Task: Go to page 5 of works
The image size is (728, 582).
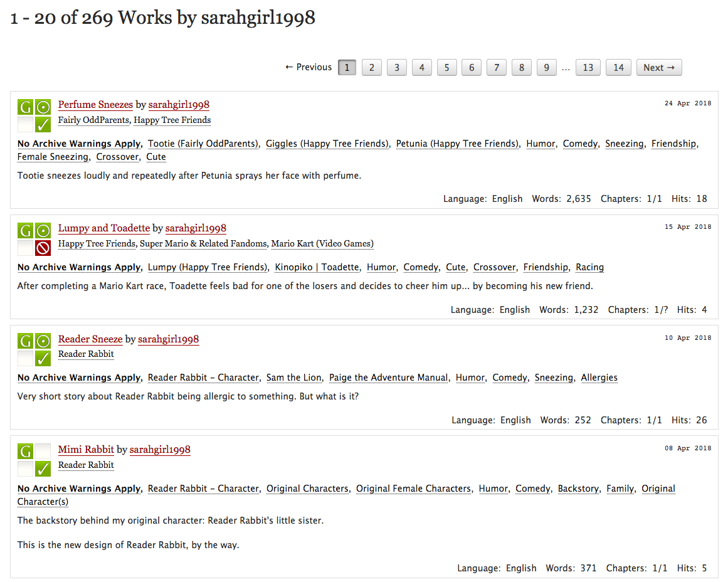Action: pyautogui.click(x=446, y=67)
